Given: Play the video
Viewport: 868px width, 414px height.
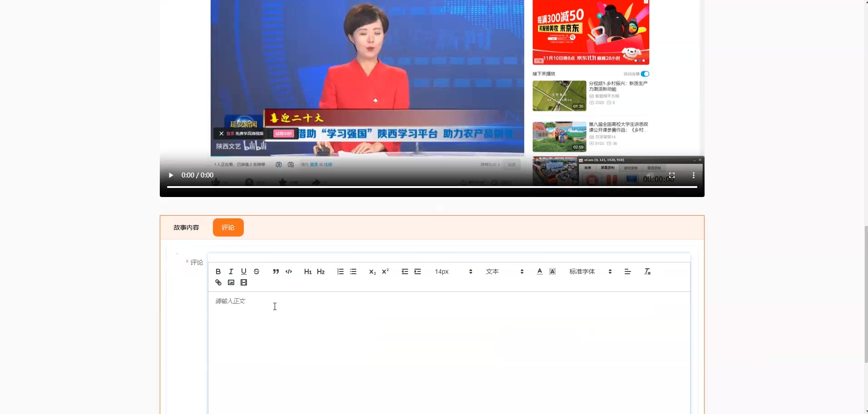Looking at the screenshot, I should point(171,175).
